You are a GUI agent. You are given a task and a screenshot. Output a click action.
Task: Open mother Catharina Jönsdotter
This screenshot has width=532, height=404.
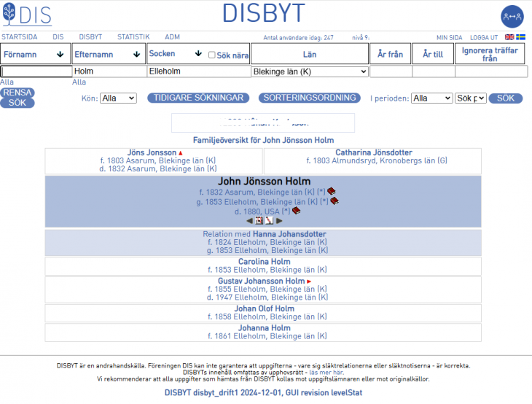click(374, 152)
